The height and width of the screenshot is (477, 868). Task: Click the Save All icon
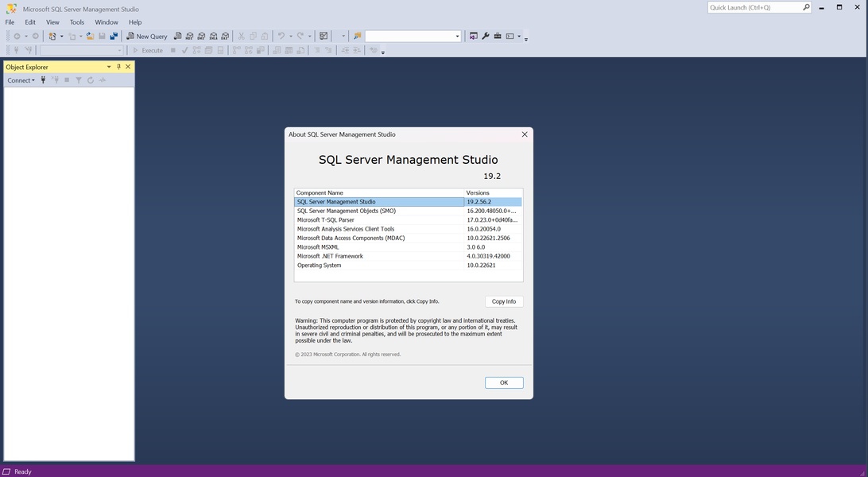pos(114,36)
